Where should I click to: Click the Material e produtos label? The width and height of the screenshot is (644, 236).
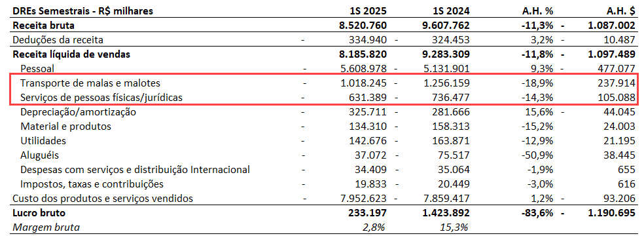(x=65, y=127)
